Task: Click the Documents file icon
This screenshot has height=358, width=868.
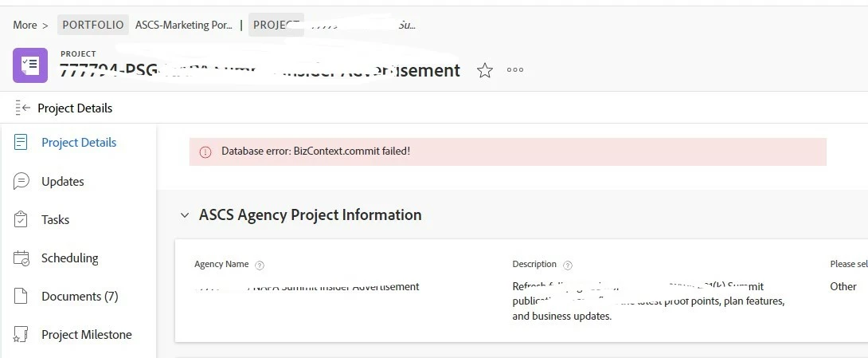Action: [x=22, y=297]
